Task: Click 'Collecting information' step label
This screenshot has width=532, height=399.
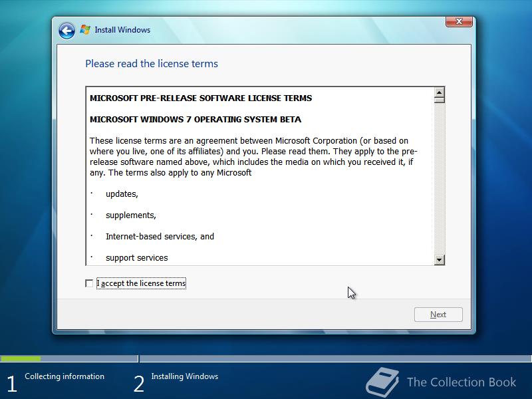Action: click(x=65, y=376)
